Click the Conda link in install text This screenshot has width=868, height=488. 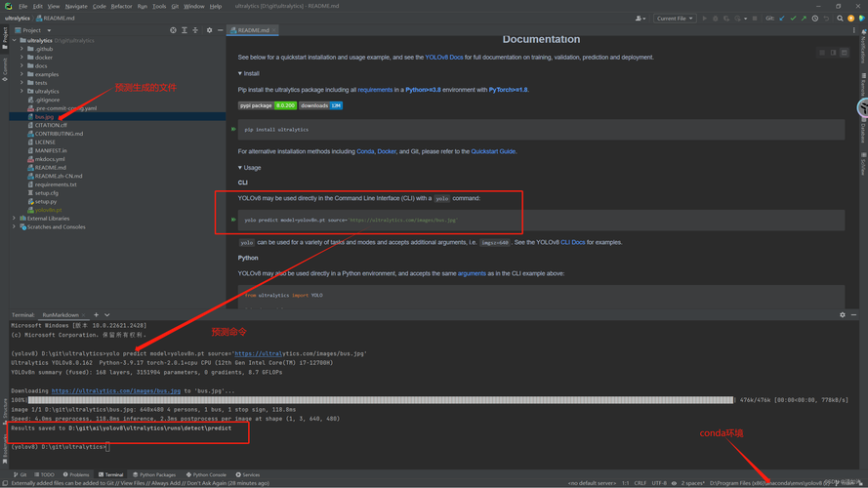365,151
